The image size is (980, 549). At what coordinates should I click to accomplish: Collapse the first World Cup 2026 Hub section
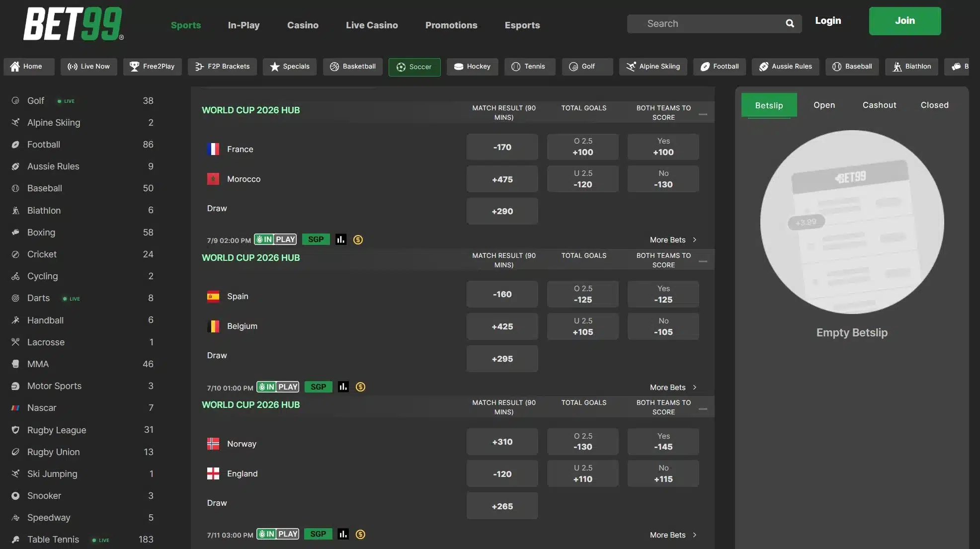click(703, 114)
